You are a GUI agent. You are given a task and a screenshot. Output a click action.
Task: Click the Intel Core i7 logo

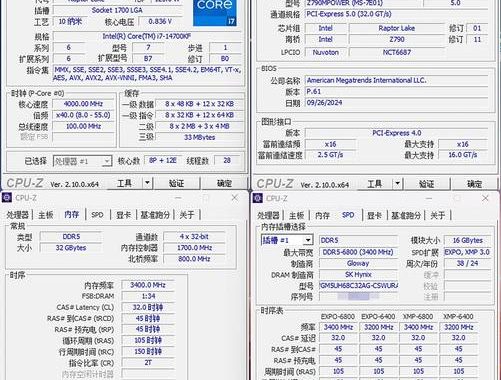pos(215,13)
